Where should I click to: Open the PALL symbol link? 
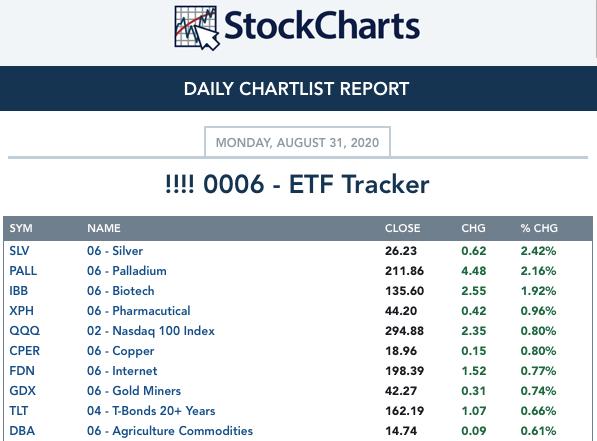tap(23, 271)
